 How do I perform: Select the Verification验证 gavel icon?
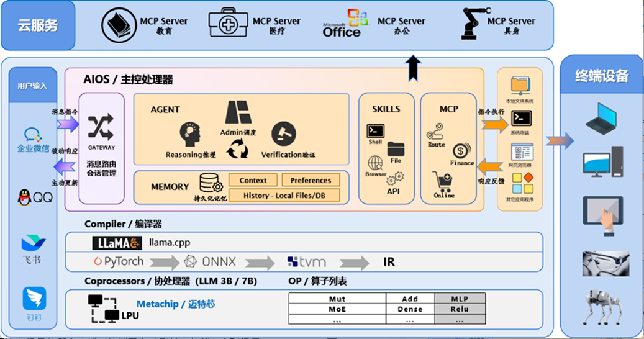pyautogui.click(x=284, y=133)
